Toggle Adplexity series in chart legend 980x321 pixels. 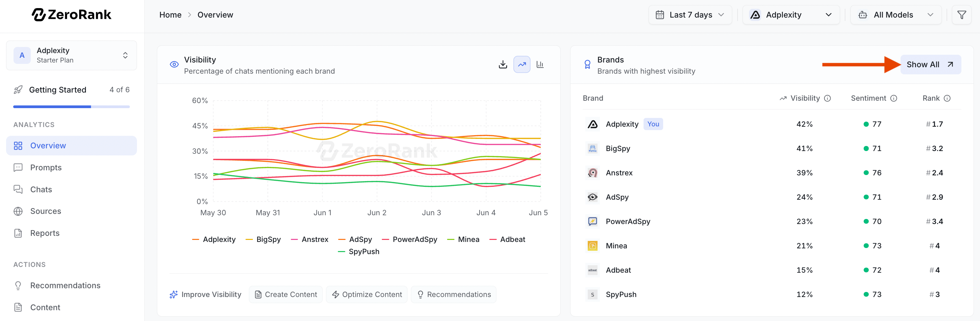tap(214, 239)
